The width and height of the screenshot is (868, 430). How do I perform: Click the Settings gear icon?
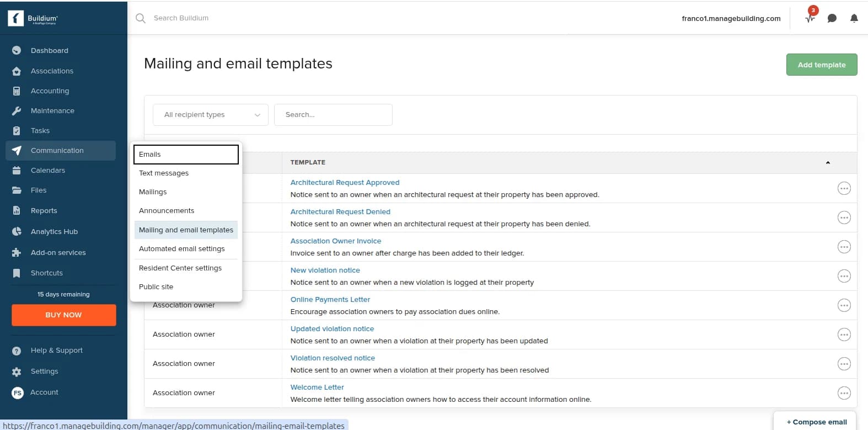pos(17,371)
